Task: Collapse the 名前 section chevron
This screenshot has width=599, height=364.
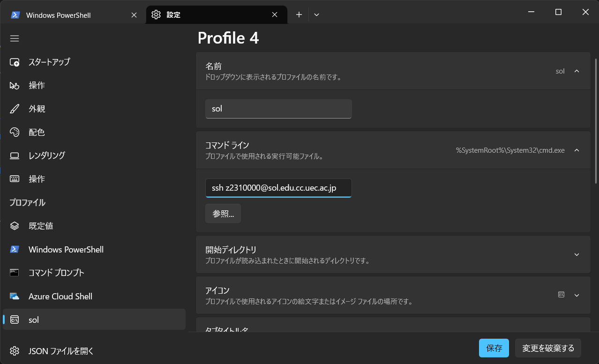Action: pyautogui.click(x=577, y=71)
